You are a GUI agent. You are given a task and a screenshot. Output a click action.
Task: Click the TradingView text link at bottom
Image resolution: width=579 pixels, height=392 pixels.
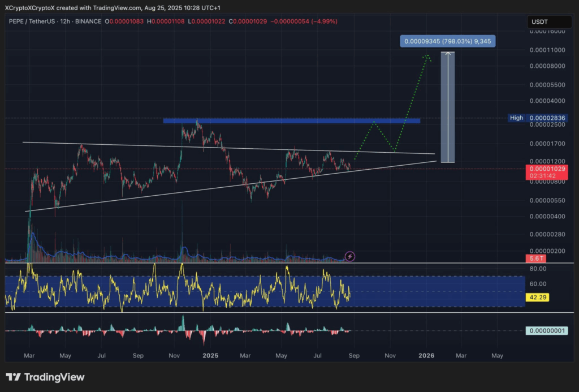54,377
